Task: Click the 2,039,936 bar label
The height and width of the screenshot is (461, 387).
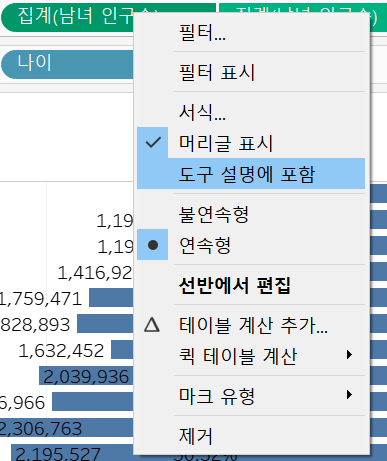Action: click(86, 377)
